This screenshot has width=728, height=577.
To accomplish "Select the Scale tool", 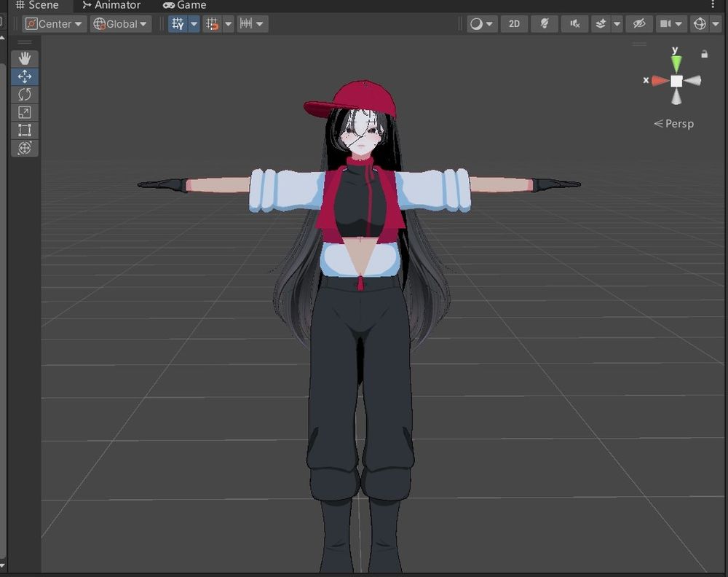I will (x=25, y=112).
